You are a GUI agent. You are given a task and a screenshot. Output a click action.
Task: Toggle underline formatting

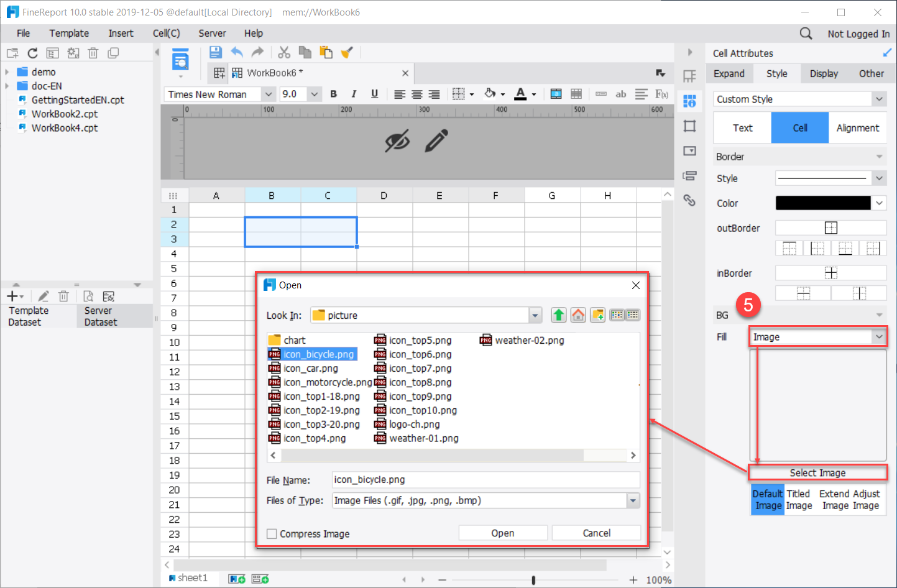tap(375, 94)
